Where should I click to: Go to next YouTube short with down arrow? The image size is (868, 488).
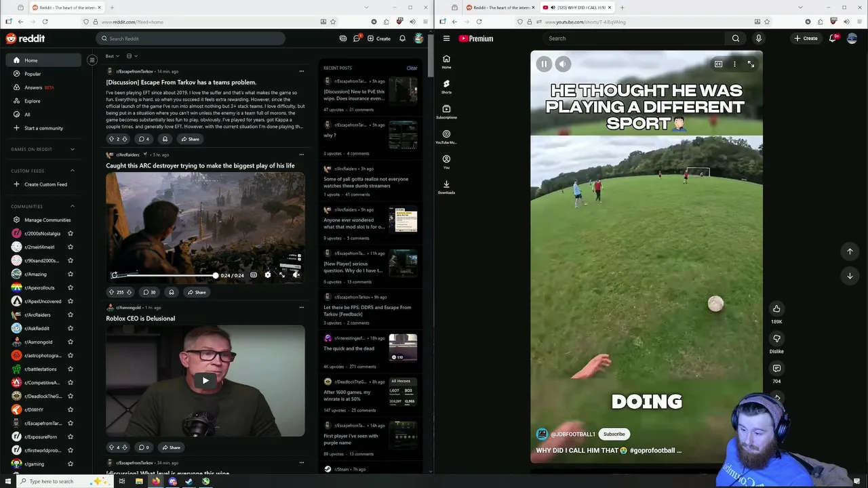pos(850,276)
